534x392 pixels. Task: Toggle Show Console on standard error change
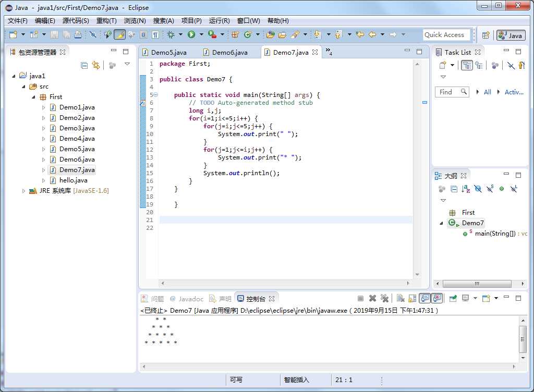(x=437, y=298)
